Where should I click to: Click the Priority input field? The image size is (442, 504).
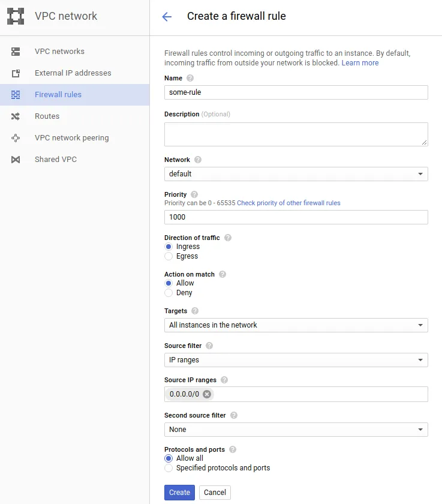[x=296, y=217]
